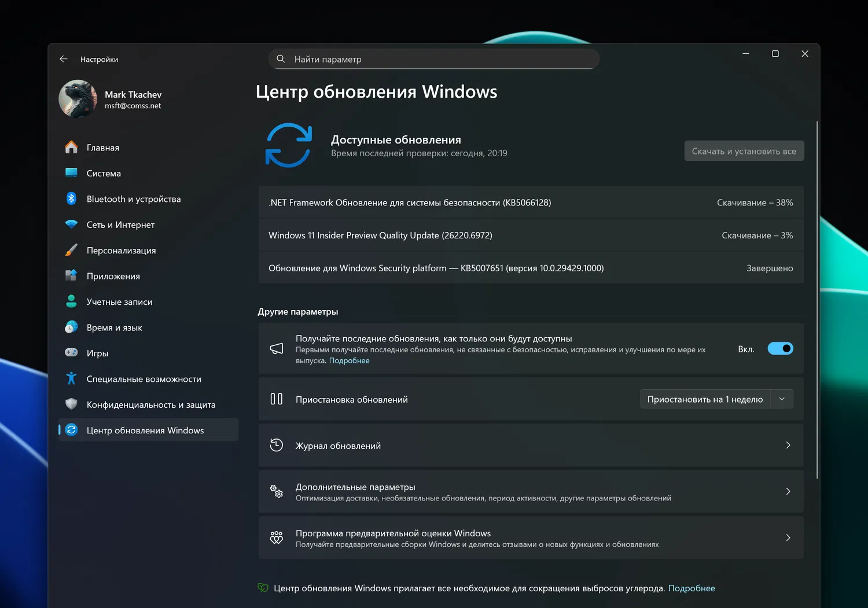Click the Другие параметры section heading
The height and width of the screenshot is (608, 868).
pyautogui.click(x=298, y=311)
